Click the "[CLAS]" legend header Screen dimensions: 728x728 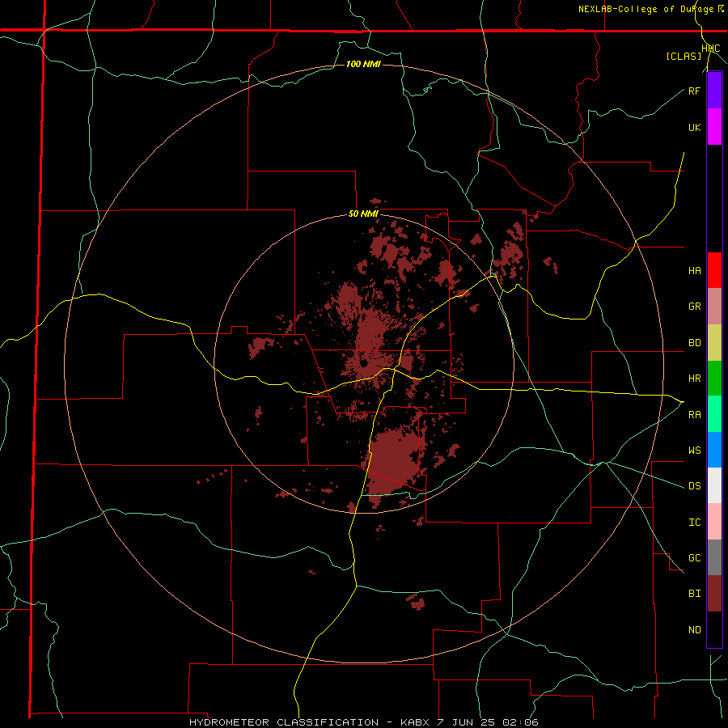point(684,57)
